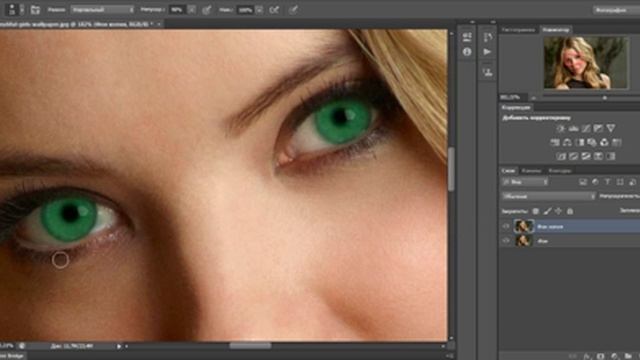Lock layer position using the move lock icon
This screenshot has height=360, width=640.
pyautogui.click(x=558, y=211)
